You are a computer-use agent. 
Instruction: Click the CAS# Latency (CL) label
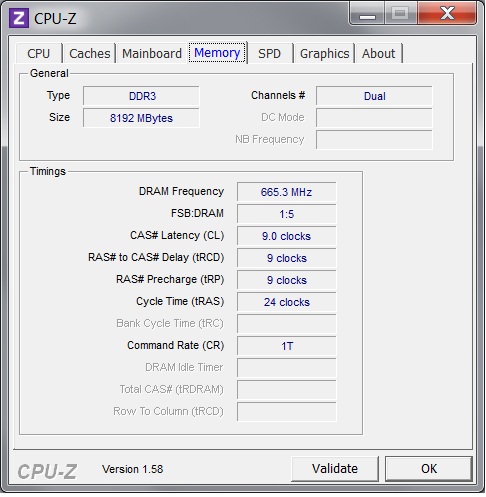pyautogui.click(x=177, y=235)
